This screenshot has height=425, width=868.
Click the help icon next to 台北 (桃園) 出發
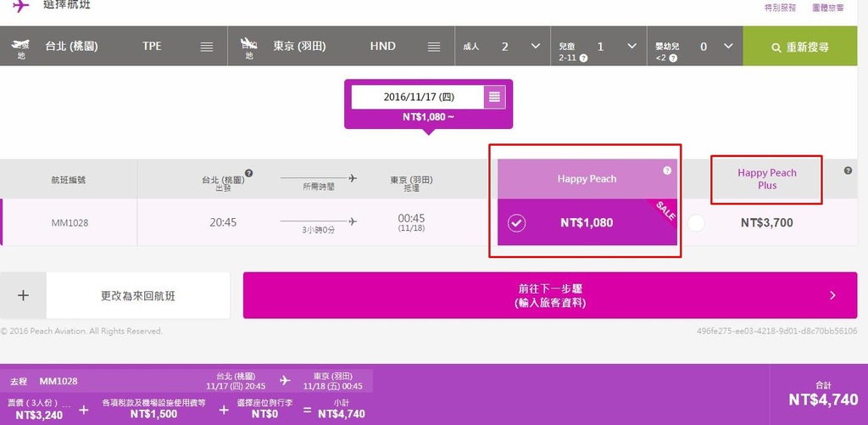click(249, 173)
